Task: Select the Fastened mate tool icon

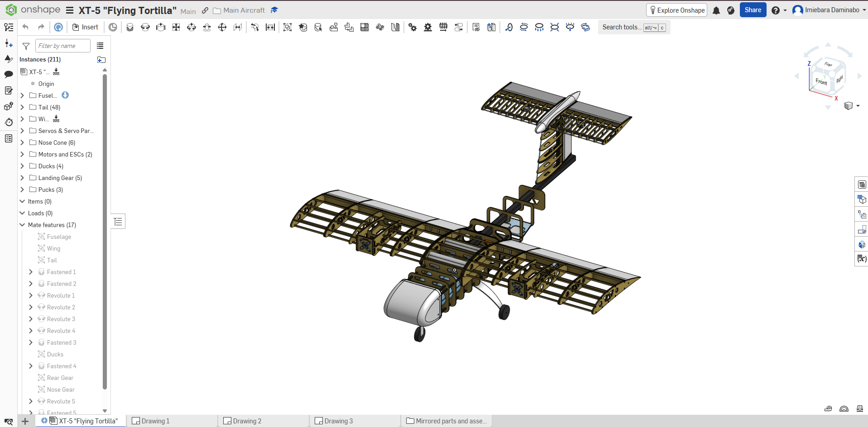Action: pyautogui.click(x=130, y=27)
